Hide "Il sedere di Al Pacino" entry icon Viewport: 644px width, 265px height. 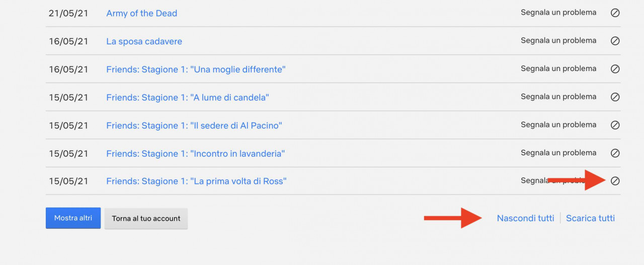[x=615, y=125]
